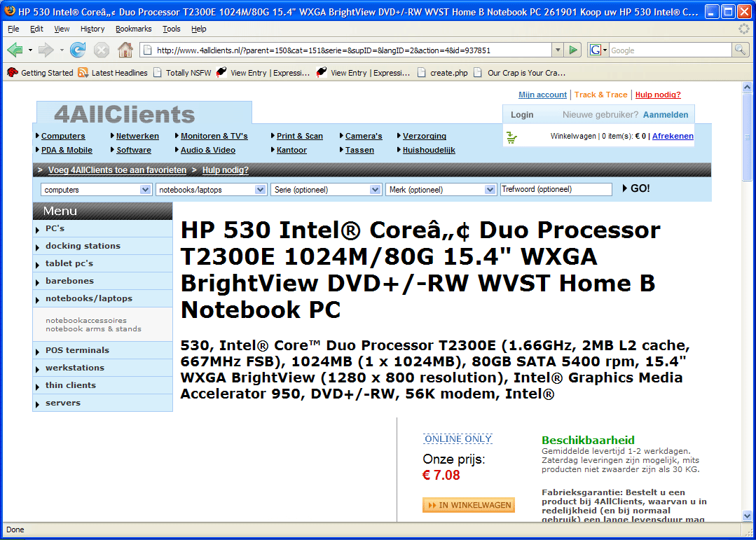This screenshot has height=540, width=756.
Task: Open the File menu
Action: 13,29
